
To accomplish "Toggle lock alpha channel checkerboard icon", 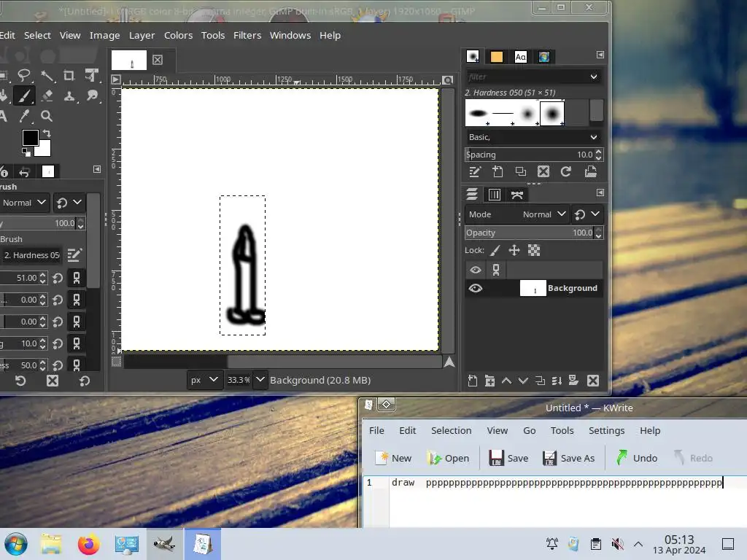I will (534, 250).
